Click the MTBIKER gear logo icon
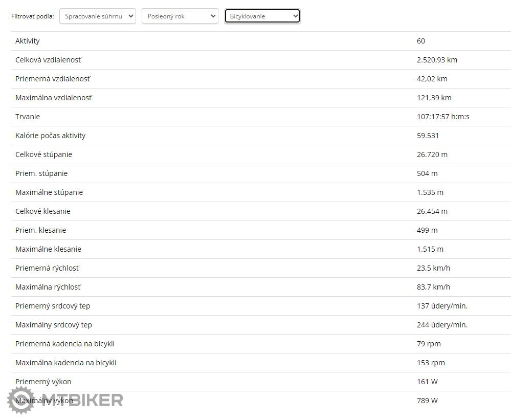Screen dimensions: 511x420 tap(21, 401)
